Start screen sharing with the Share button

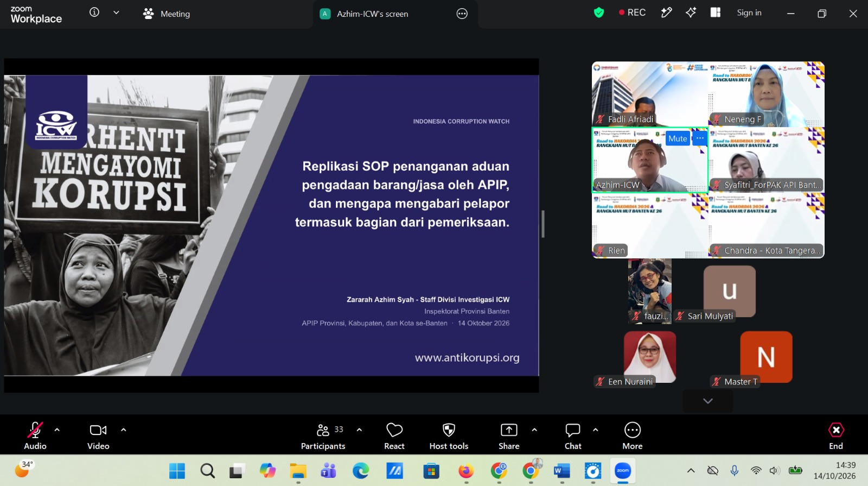pyautogui.click(x=509, y=435)
